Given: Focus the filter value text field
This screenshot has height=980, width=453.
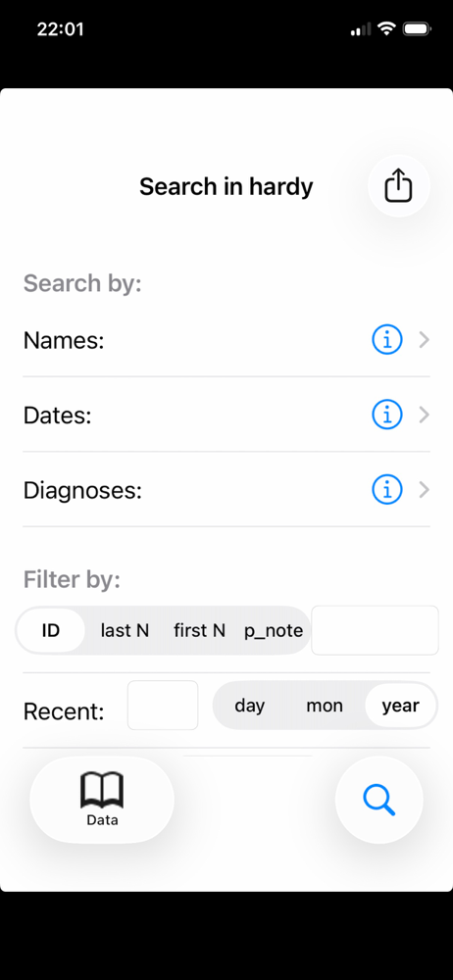Looking at the screenshot, I should tap(375, 630).
